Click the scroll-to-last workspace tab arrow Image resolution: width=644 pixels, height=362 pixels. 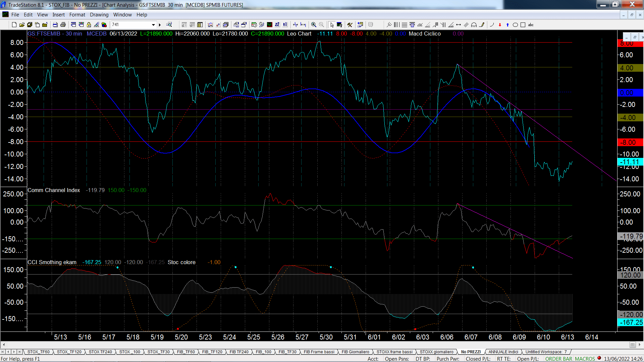20,352
